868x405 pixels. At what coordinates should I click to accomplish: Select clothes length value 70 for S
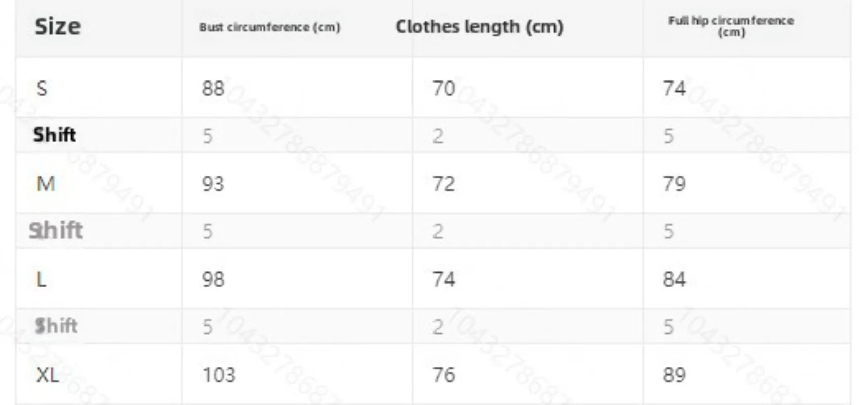(444, 89)
